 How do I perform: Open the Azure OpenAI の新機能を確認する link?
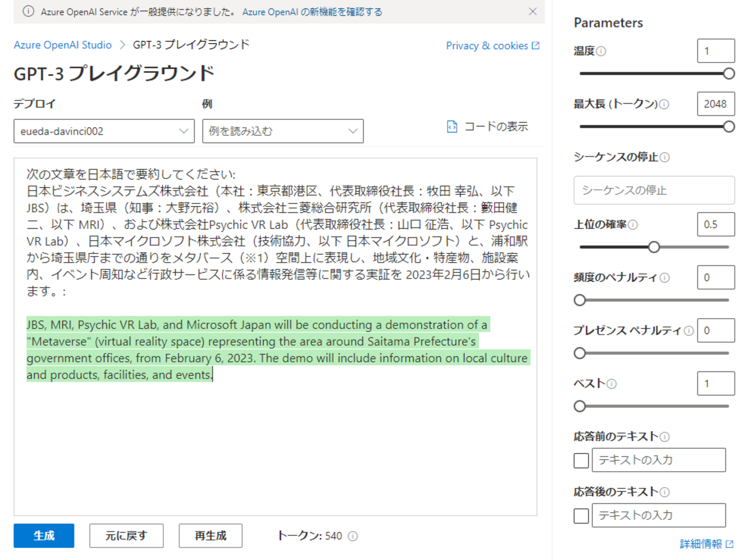pos(312,12)
